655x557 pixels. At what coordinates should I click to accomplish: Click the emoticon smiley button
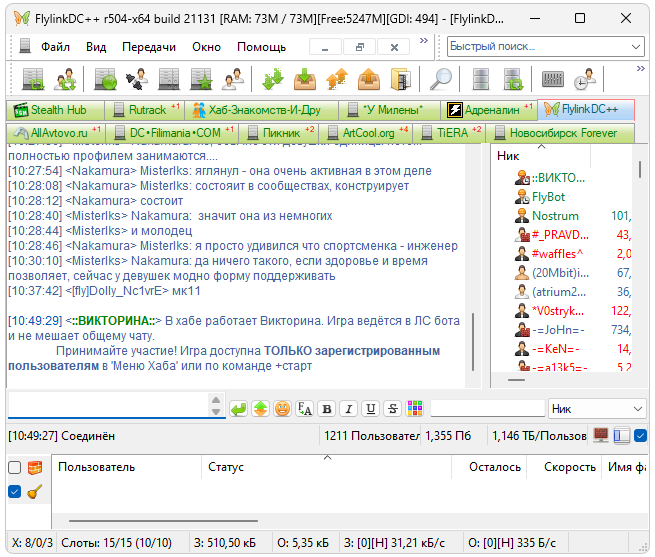coord(282,408)
